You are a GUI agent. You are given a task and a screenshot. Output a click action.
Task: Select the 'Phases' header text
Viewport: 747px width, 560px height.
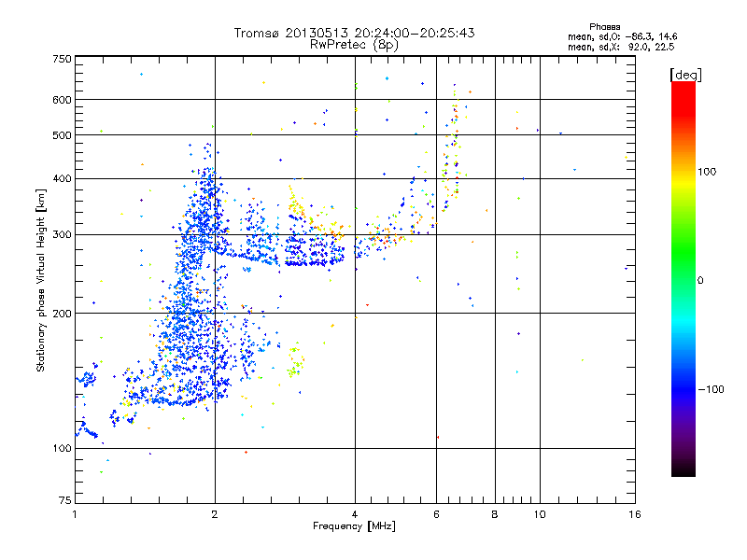tap(604, 27)
